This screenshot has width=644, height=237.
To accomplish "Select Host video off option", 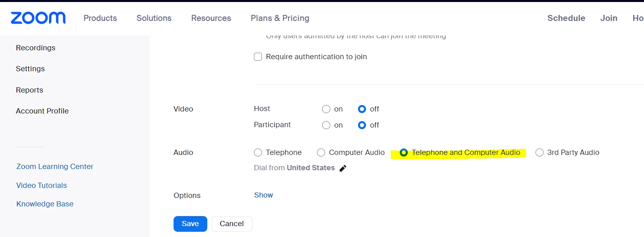I will point(362,109).
